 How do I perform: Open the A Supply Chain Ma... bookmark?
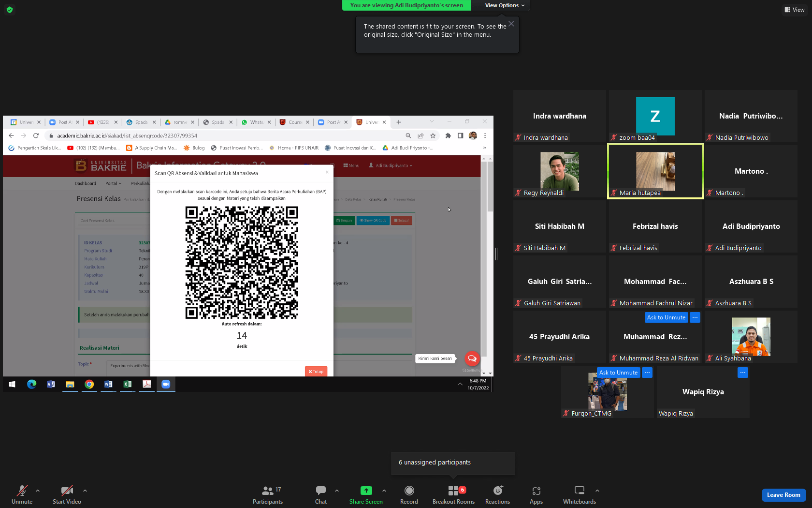[x=152, y=148]
